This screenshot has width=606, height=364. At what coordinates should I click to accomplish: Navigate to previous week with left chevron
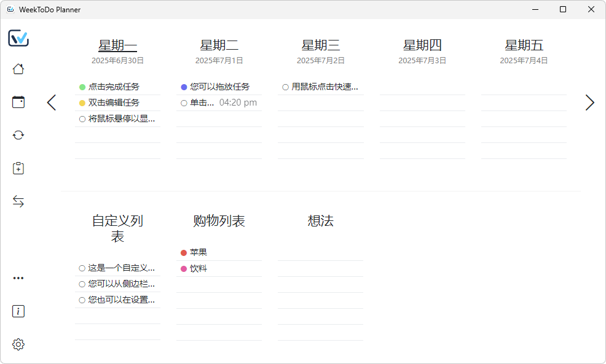pos(52,103)
